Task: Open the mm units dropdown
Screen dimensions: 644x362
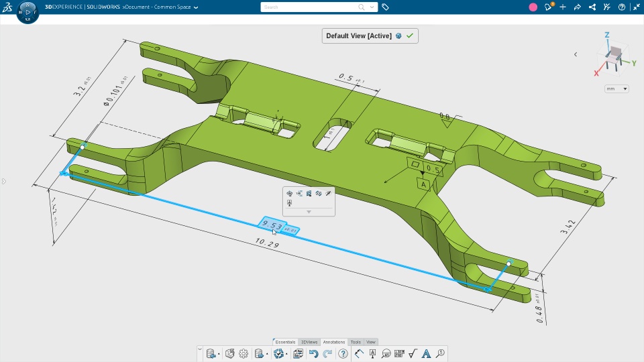Action: click(616, 88)
